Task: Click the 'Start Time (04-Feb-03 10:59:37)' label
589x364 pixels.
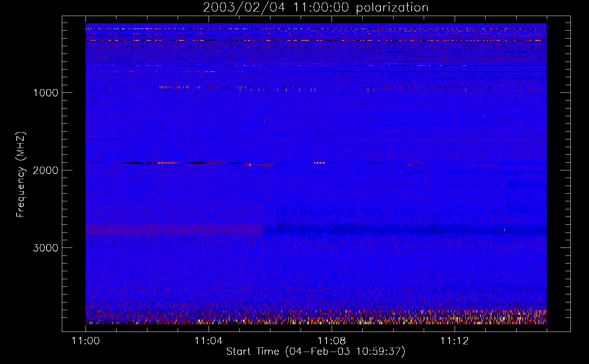Action: (x=316, y=352)
